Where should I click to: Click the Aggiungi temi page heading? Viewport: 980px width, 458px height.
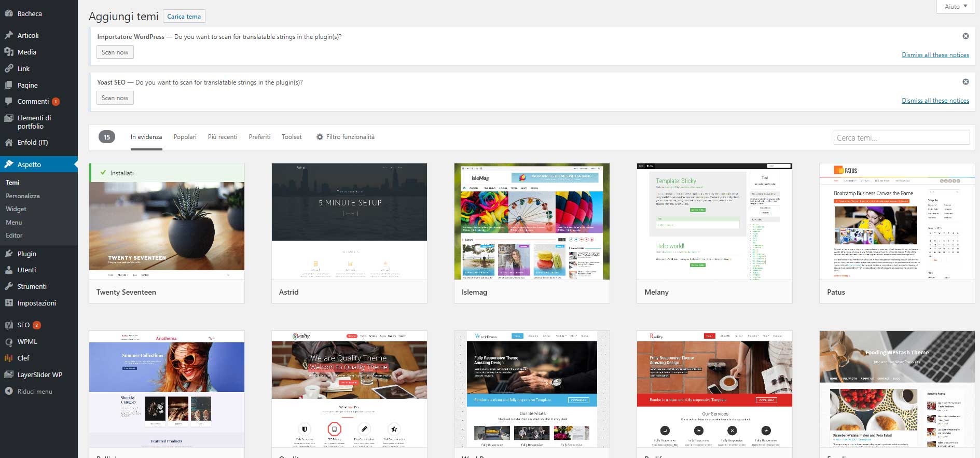(123, 17)
